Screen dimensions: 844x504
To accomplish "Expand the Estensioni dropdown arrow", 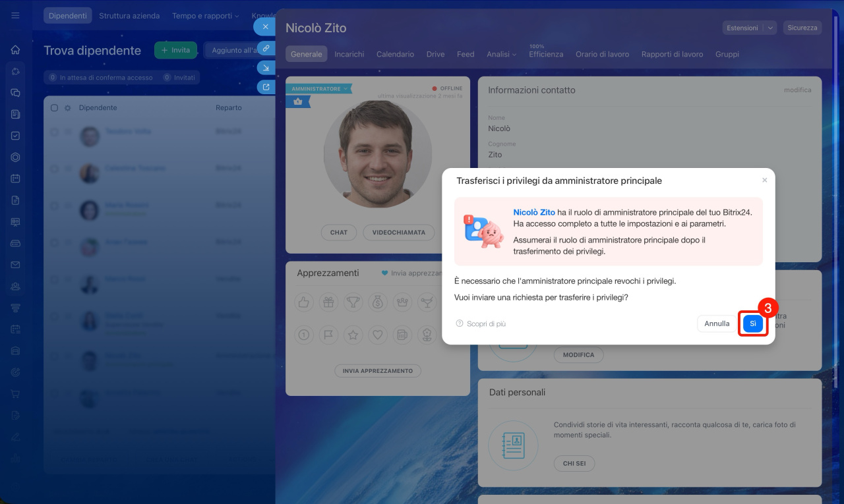I will pos(770,28).
